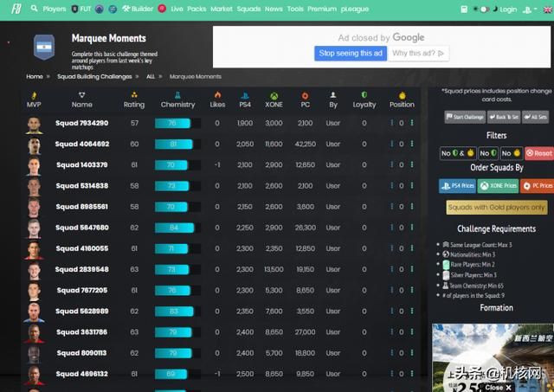Image resolution: width=554 pixels, height=392 pixels.
Task: Open right-side dots menu for Squad 5314838
Action: pyautogui.click(x=412, y=185)
